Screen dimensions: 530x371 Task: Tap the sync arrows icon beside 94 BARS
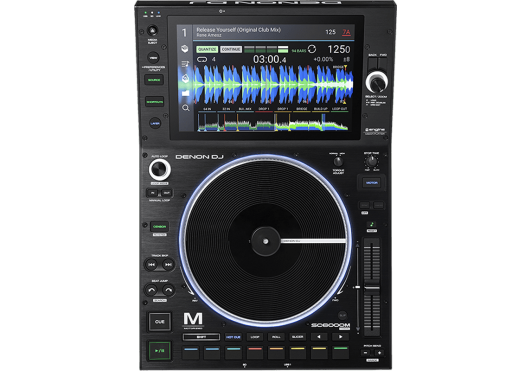pyautogui.click(x=312, y=49)
